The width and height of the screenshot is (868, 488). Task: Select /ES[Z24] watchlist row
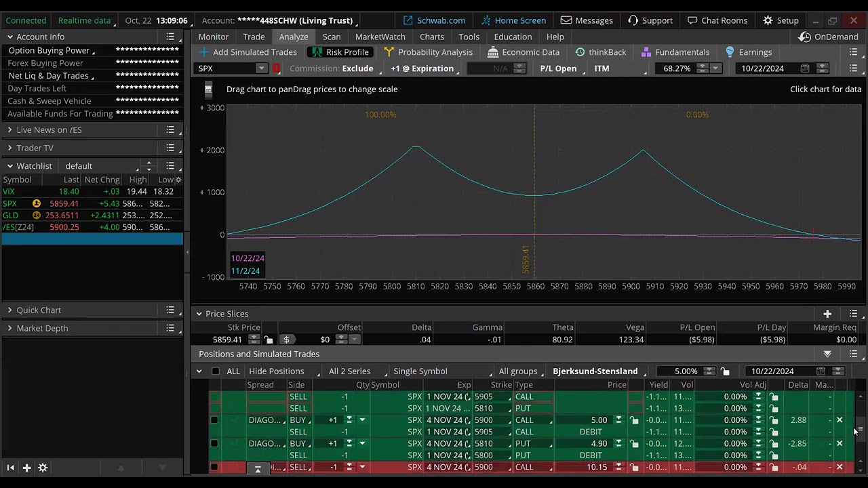(x=92, y=227)
